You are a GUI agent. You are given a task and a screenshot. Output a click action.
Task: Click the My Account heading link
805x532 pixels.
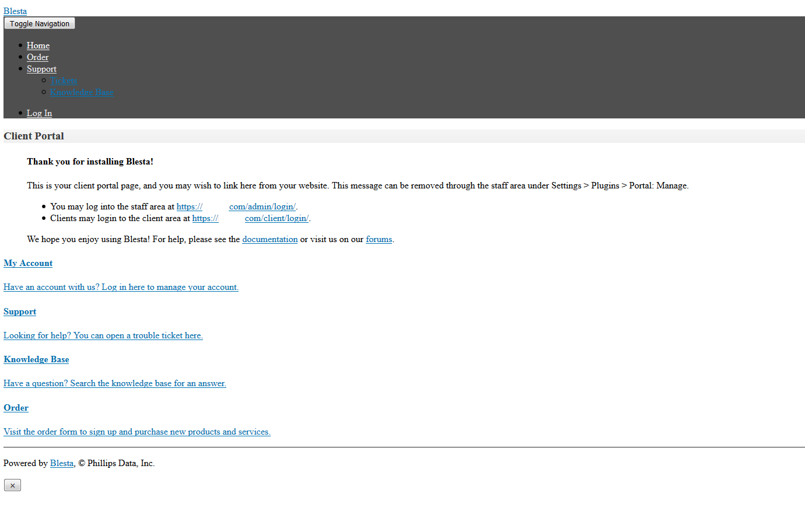pos(28,263)
